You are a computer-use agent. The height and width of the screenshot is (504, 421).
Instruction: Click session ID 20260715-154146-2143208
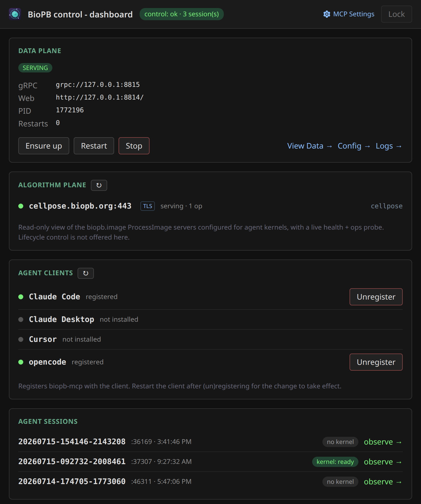pyautogui.click(x=72, y=442)
